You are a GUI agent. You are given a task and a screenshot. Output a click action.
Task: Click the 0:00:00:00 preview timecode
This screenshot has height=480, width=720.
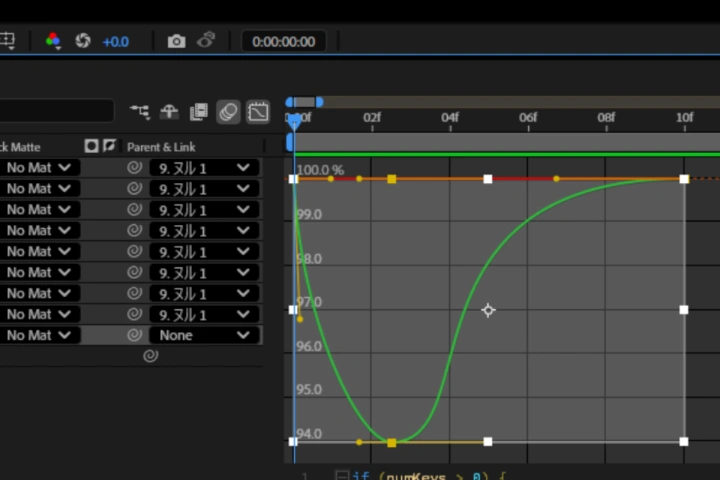click(x=284, y=42)
